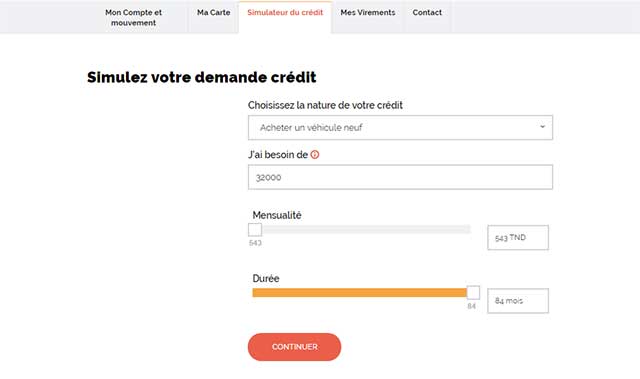Click the orange Durée slider bar

coord(360,293)
